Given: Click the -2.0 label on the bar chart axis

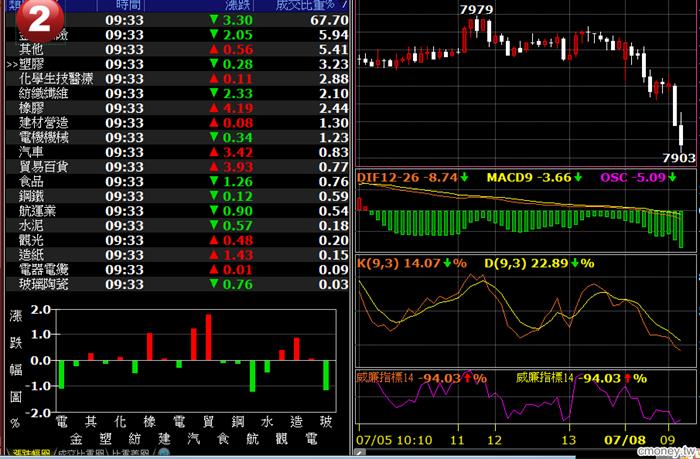Looking at the screenshot, I should [x=38, y=413].
